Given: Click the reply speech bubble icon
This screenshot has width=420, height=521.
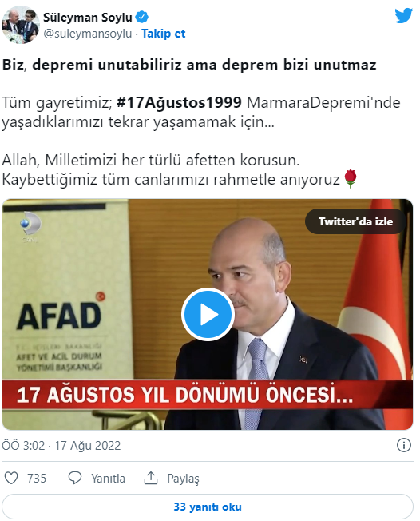Looking at the screenshot, I should pyautogui.click(x=75, y=478).
